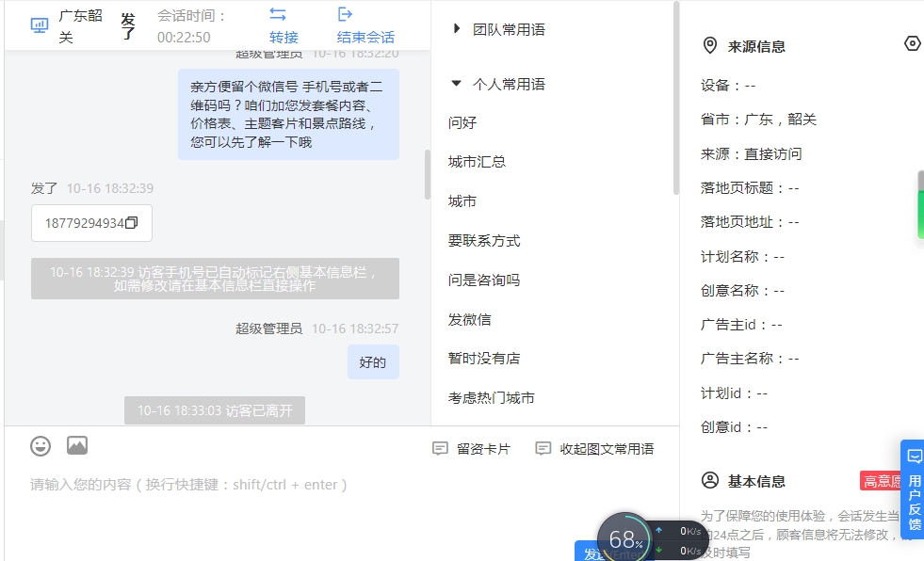Screen dimensions: 924x561
Task: Click the 来源信息 location pin icon
Action: click(x=710, y=46)
